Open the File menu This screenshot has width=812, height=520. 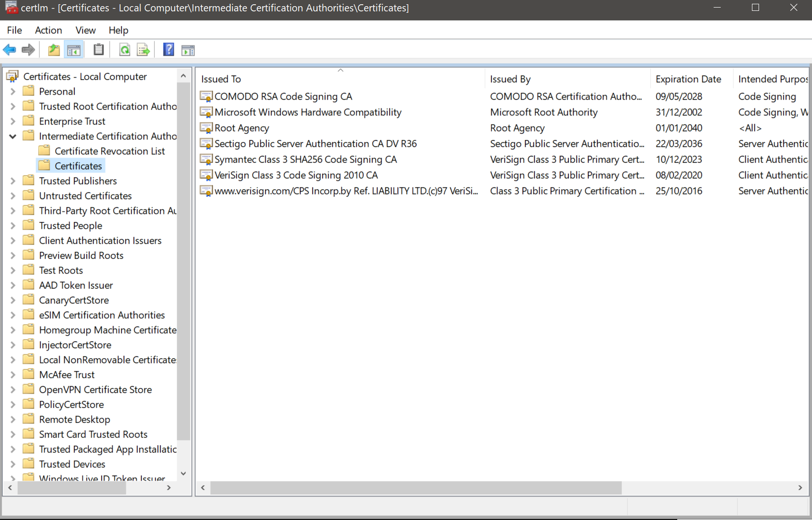[14, 30]
